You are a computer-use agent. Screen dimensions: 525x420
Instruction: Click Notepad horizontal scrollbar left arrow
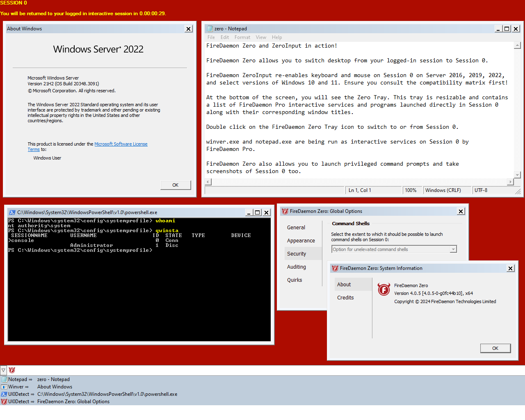[208, 182]
